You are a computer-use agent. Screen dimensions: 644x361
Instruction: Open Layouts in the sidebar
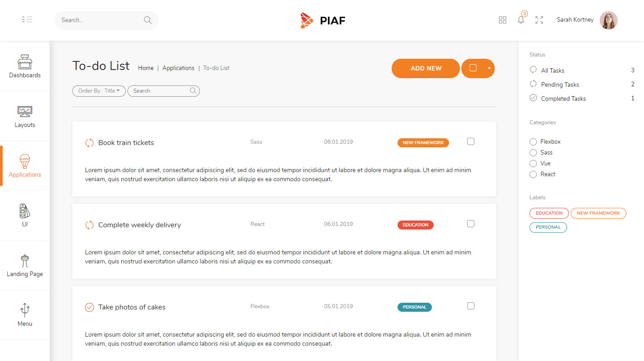[25, 116]
